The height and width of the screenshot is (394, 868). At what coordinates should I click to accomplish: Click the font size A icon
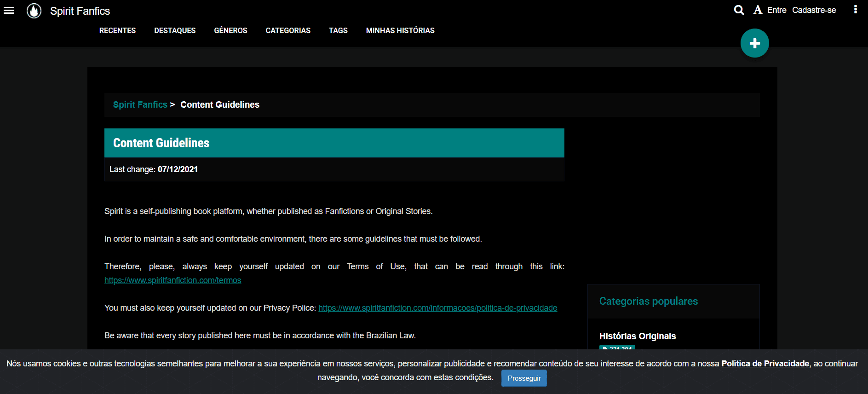pyautogui.click(x=758, y=10)
